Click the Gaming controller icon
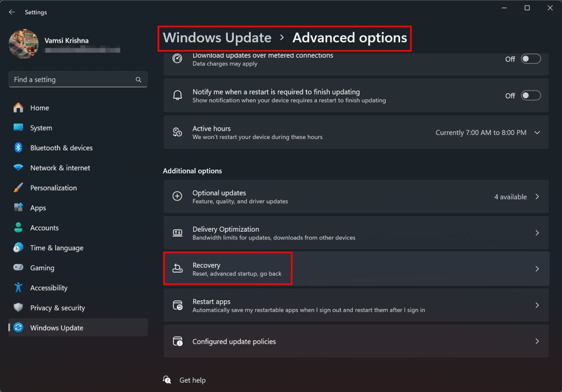The height and width of the screenshot is (392, 562). [18, 267]
